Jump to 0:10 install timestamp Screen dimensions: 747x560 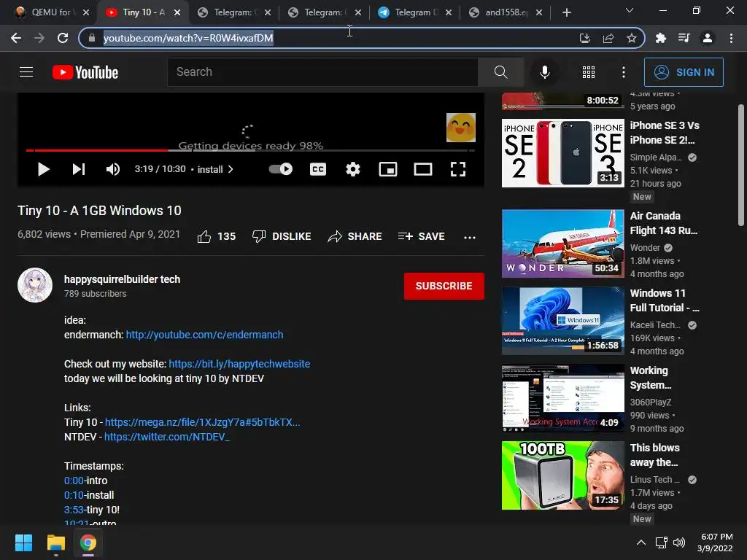[74, 495]
